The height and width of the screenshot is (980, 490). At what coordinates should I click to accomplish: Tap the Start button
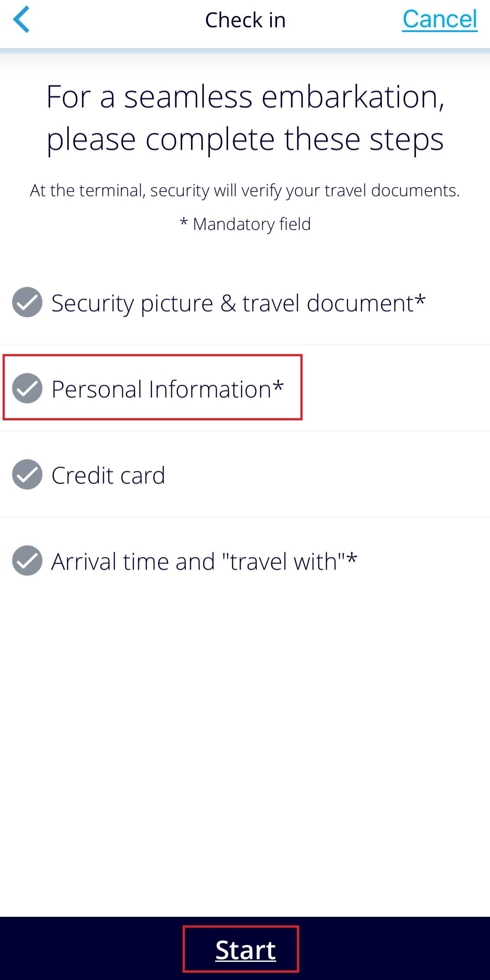pos(245,950)
